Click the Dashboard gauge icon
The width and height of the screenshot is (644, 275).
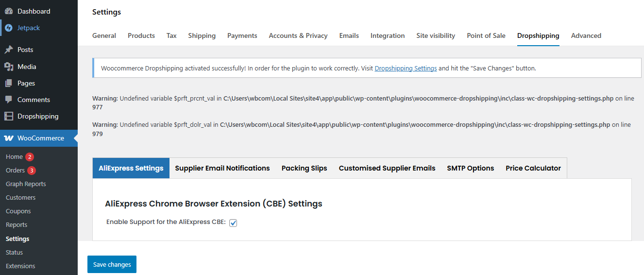point(9,11)
